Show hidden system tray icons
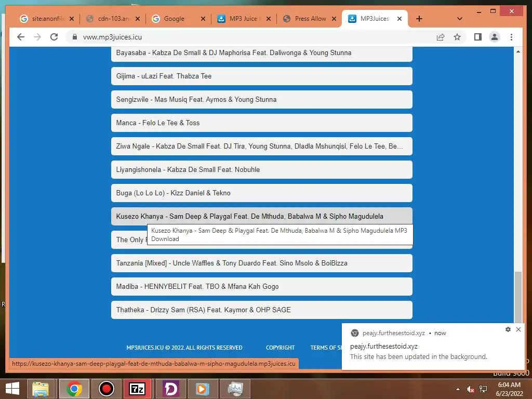Image resolution: width=532 pixels, height=399 pixels. (x=458, y=389)
